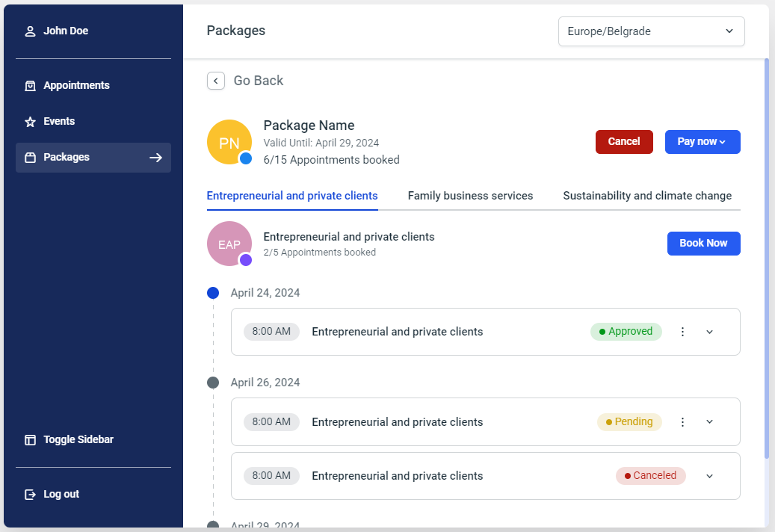Open the three-dot menu for the Pending appointment
Viewport: 775px width, 532px height.
pyautogui.click(x=682, y=422)
